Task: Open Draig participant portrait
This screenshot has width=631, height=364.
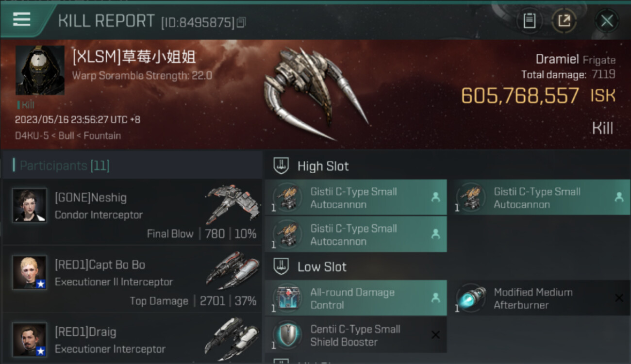Action: (30, 340)
